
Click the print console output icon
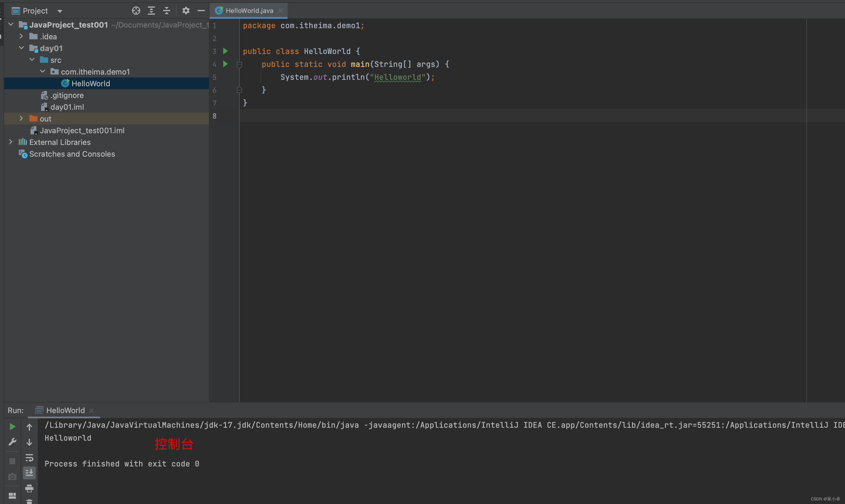click(x=29, y=488)
